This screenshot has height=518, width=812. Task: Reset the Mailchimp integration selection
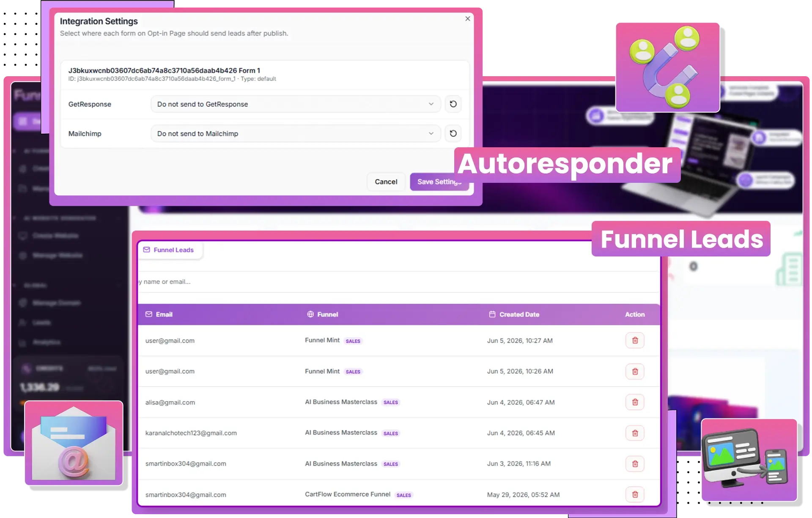tap(453, 134)
